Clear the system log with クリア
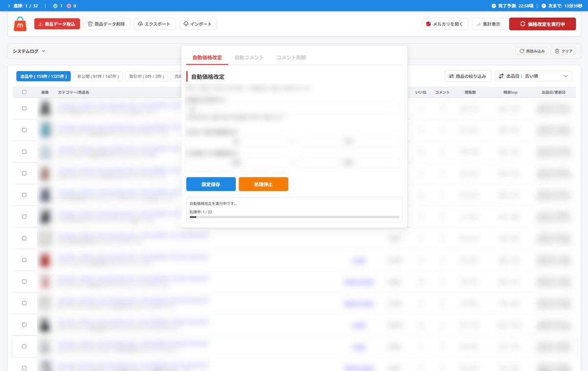588x371 pixels. pos(563,51)
